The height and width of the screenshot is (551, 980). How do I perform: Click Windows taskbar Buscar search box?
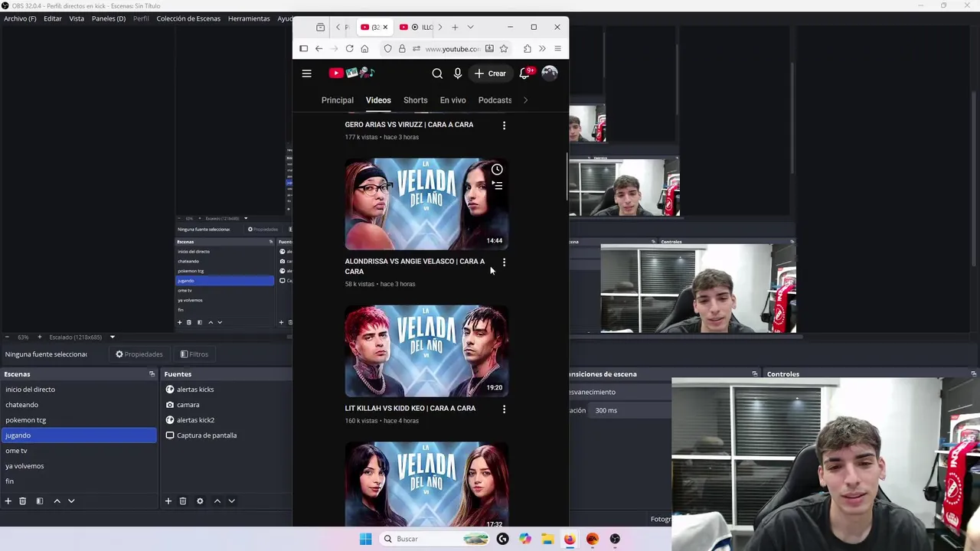click(434, 539)
